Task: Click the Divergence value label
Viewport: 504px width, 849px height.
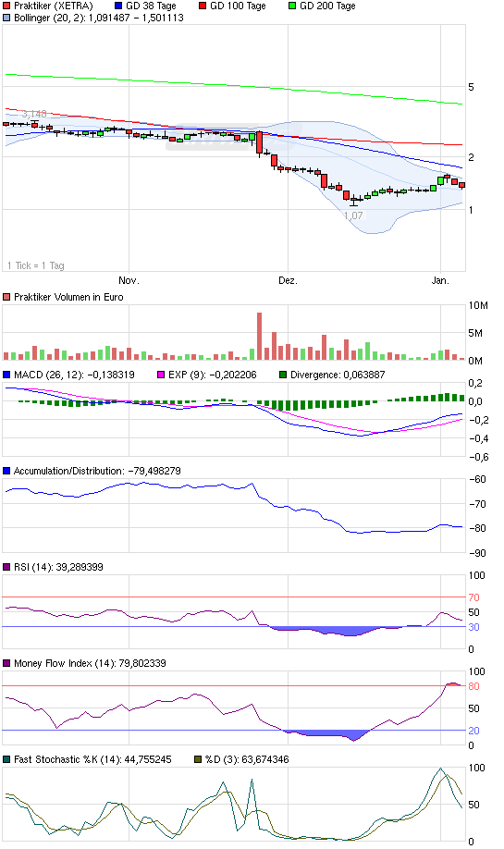Action: click(x=338, y=375)
